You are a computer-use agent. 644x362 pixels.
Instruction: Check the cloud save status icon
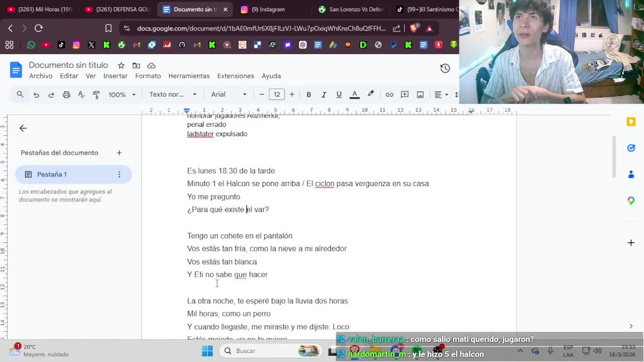(x=151, y=65)
